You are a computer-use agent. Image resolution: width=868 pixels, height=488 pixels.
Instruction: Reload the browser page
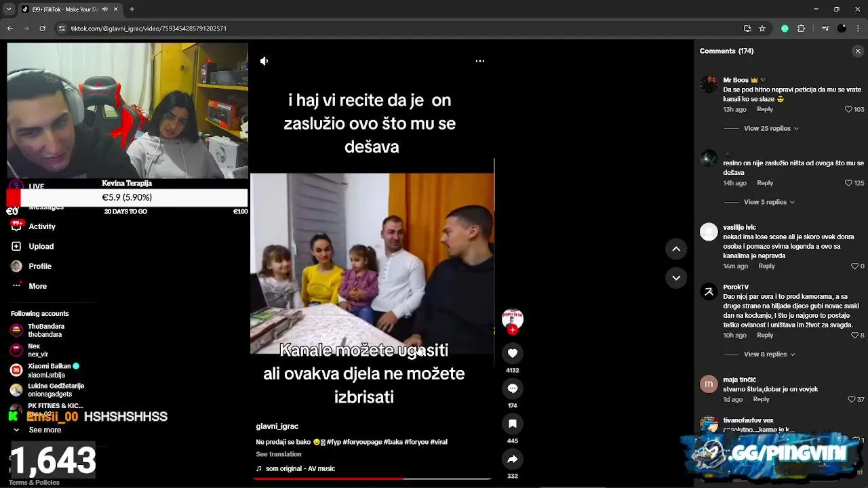point(42,28)
